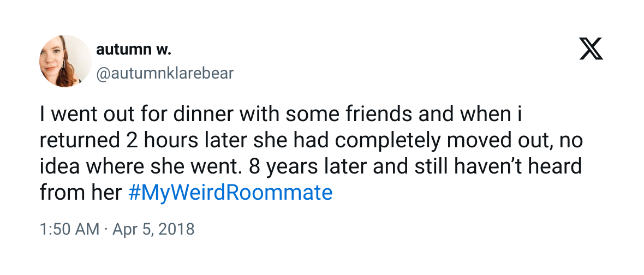Click the X logo icon
The image size is (644, 275).
coord(591,49)
